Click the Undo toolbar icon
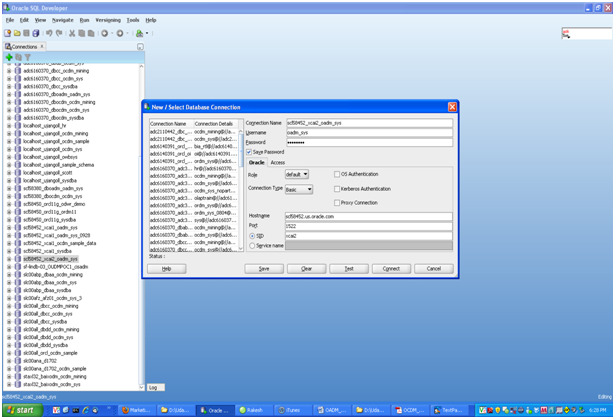 (50, 33)
